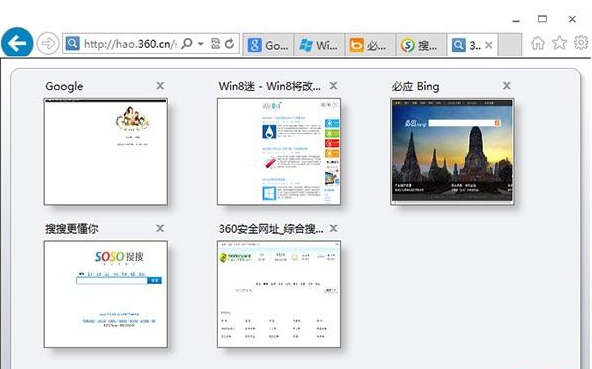Minimize the browser window

pos(516,21)
